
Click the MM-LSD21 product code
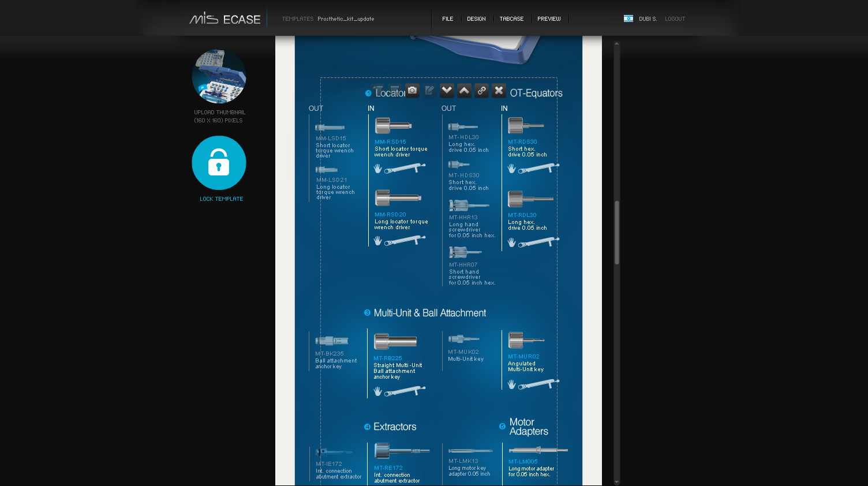pos(332,180)
